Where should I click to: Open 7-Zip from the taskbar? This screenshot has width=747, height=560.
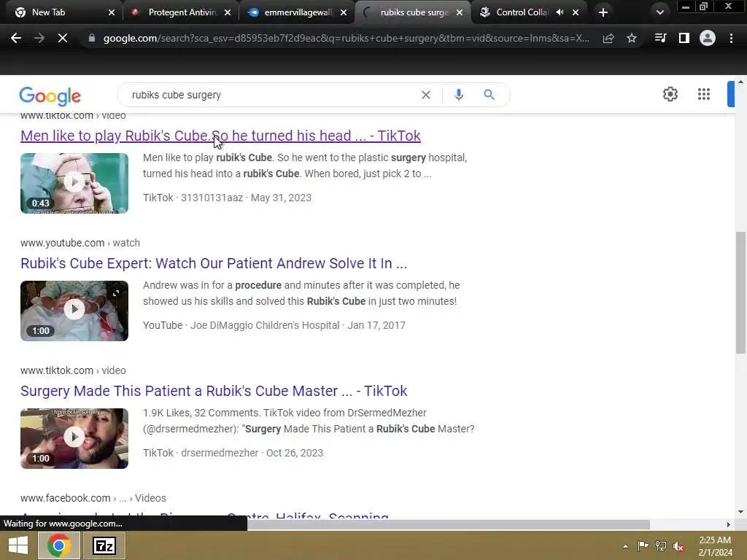coord(104,545)
